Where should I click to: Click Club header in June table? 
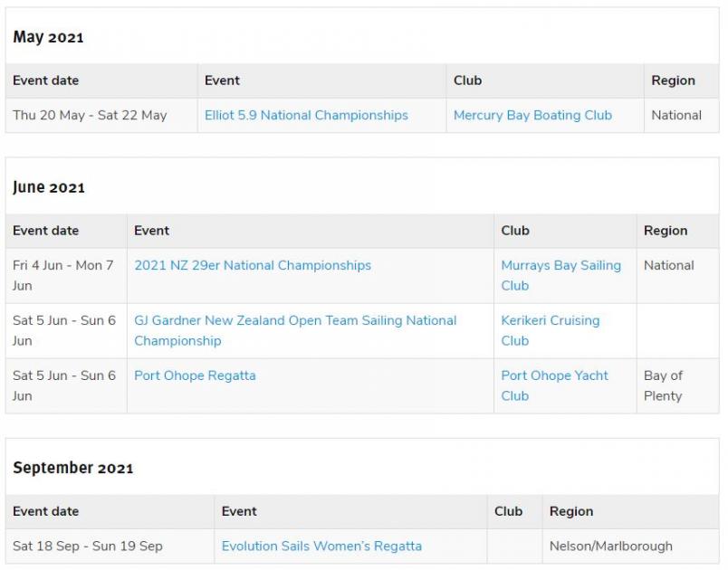[x=515, y=231]
